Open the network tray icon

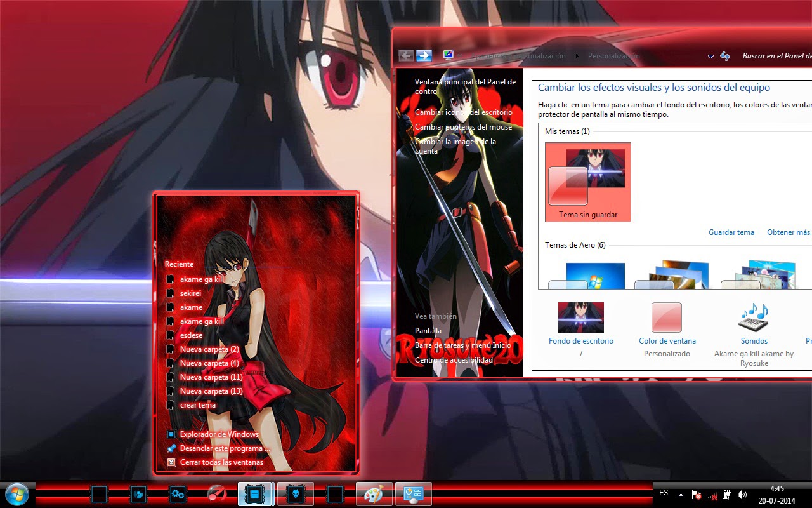[712, 495]
